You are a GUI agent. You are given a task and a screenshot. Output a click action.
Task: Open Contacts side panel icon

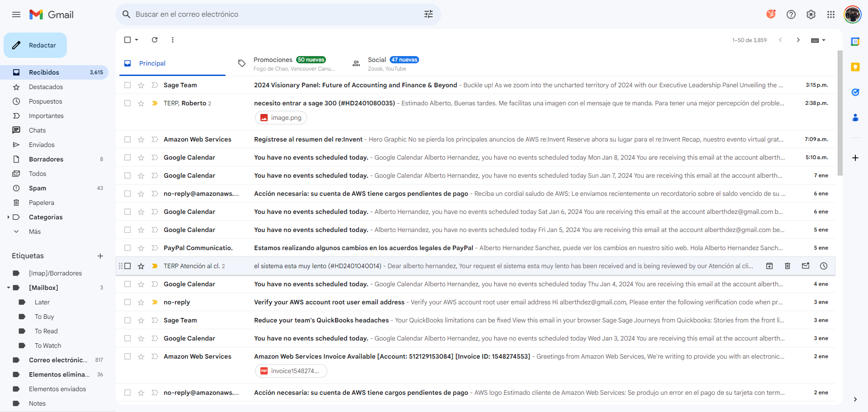tap(855, 118)
